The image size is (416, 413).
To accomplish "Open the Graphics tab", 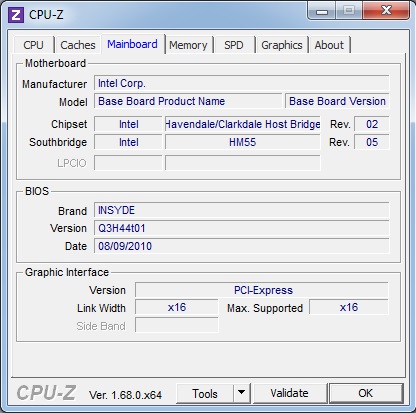I will coord(282,45).
